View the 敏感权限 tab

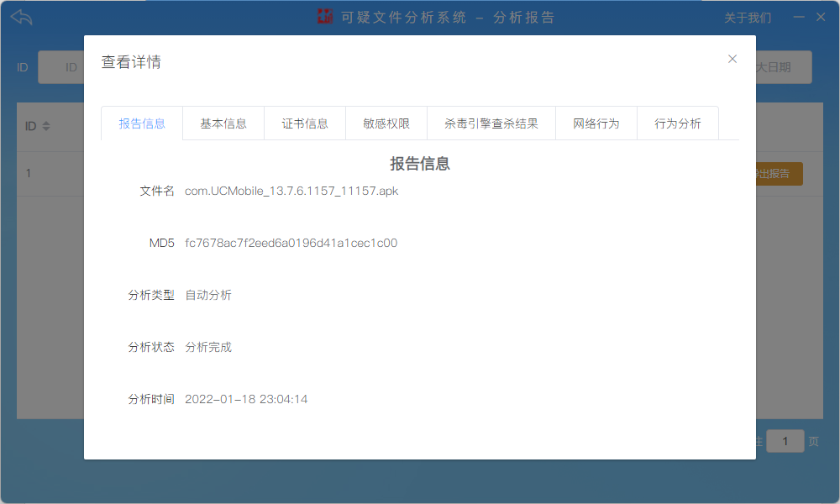click(x=386, y=123)
